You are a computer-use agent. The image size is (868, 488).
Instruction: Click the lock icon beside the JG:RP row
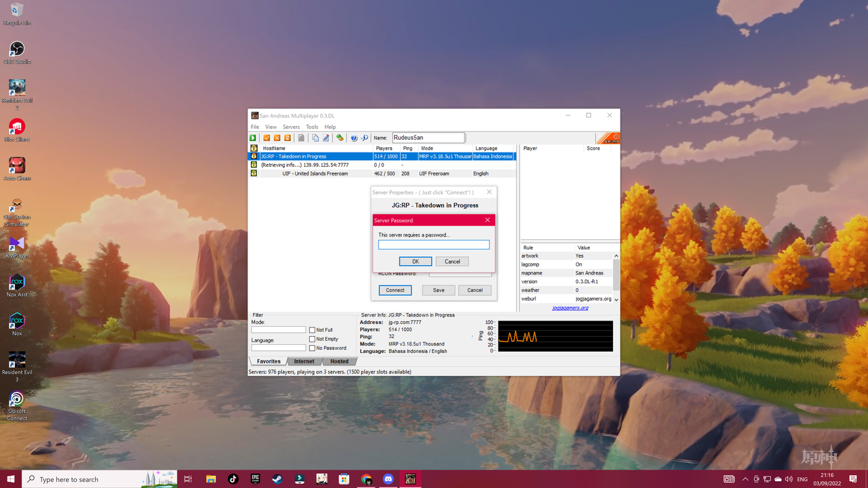254,157
